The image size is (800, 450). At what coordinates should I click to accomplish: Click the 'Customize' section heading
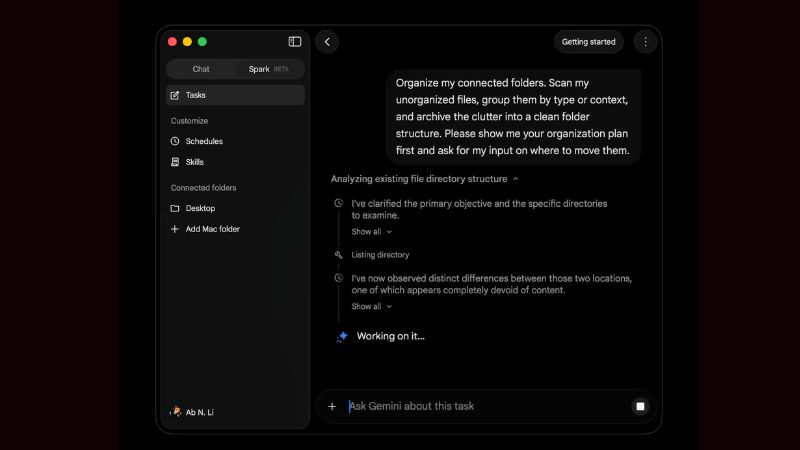point(189,121)
